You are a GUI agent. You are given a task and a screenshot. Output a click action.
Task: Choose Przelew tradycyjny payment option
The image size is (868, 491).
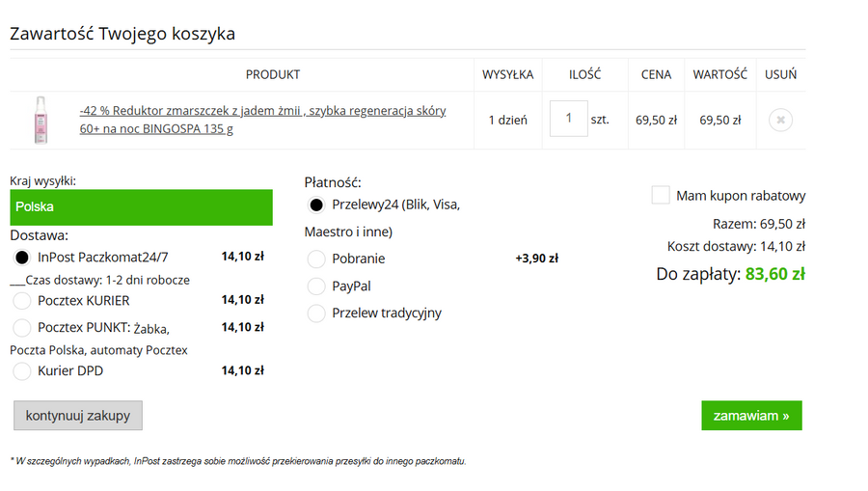click(316, 314)
